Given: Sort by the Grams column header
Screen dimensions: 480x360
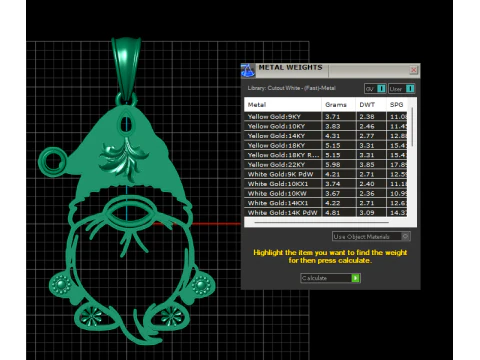Looking at the screenshot, I should 338,105.
